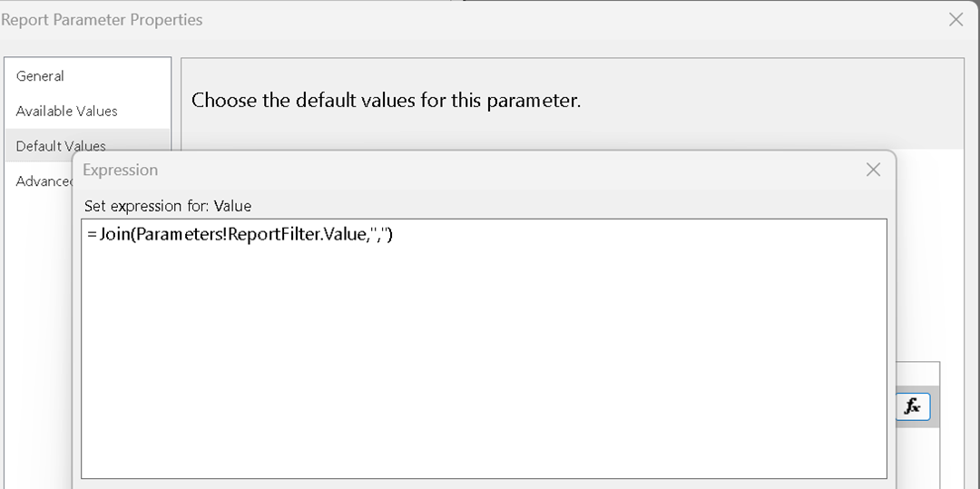
Task: Click the comma delimiter string in the expression
Action: [x=376, y=235]
